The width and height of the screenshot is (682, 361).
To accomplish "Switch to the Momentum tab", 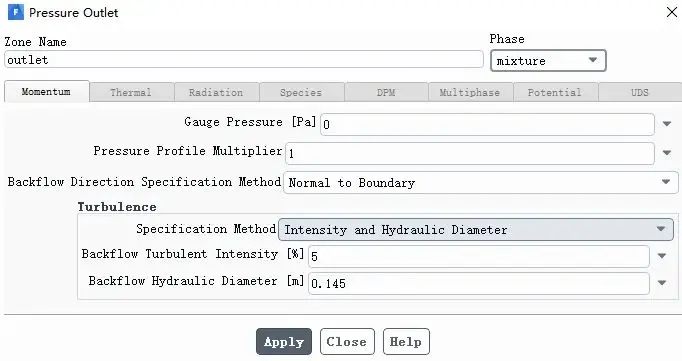I will click(47, 92).
